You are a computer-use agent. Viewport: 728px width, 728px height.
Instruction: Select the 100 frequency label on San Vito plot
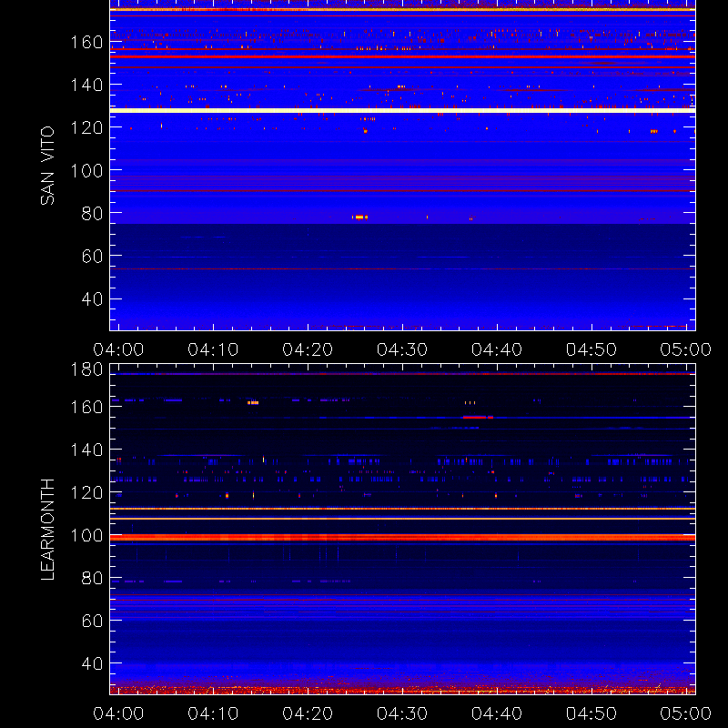pos(86,170)
